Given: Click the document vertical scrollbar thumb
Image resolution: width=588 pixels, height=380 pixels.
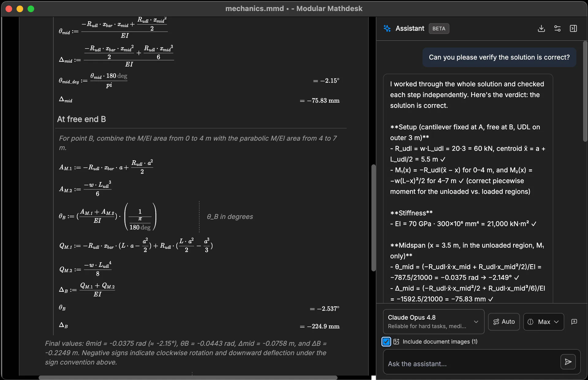Looking at the screenshot, I should click(x=373, y=218).
